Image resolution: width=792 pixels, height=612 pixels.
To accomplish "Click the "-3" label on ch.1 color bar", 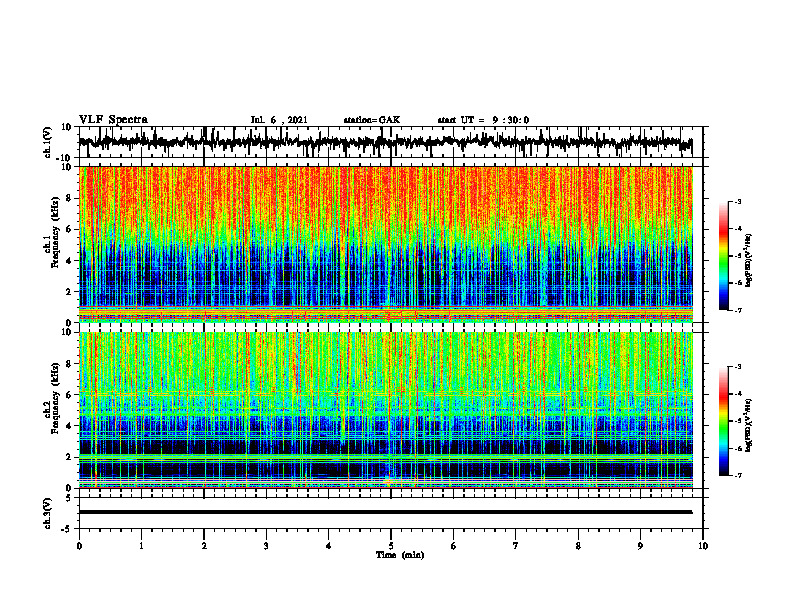I will pos(738,201).
